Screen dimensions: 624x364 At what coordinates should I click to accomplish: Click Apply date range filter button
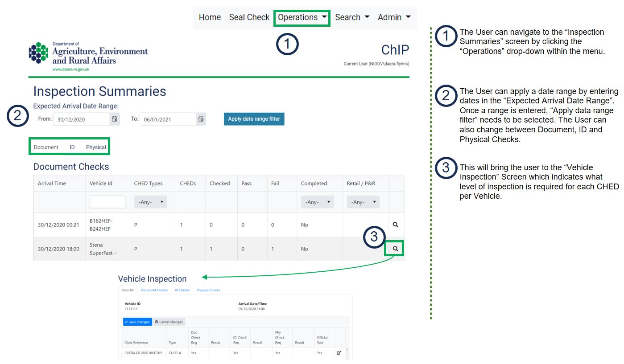253,119
